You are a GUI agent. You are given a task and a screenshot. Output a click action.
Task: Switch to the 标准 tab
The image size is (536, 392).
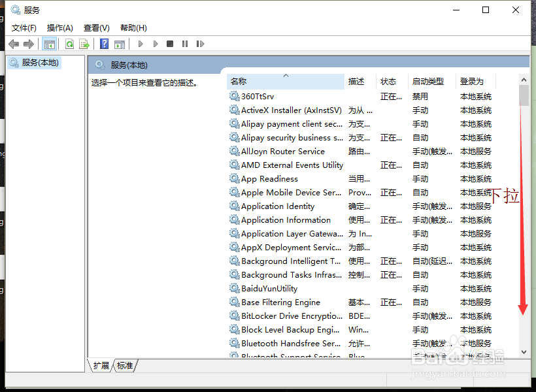(124, 366)
